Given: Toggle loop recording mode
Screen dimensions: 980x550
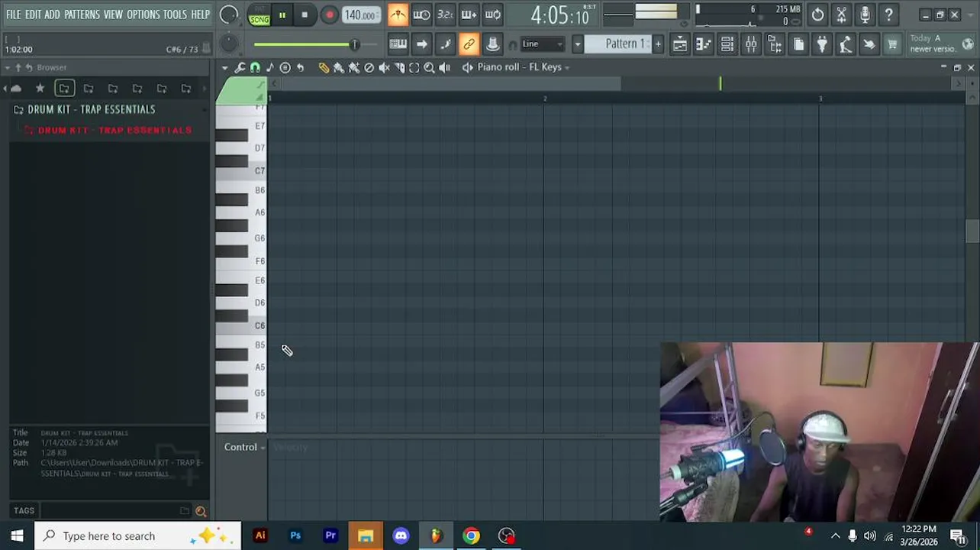Looking at the screenshot, I should pyautogui.click(x=493, y=15).
